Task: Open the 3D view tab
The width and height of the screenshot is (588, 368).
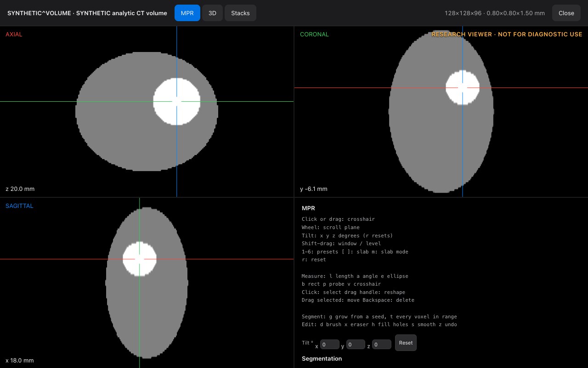Action: pos(212,13)
